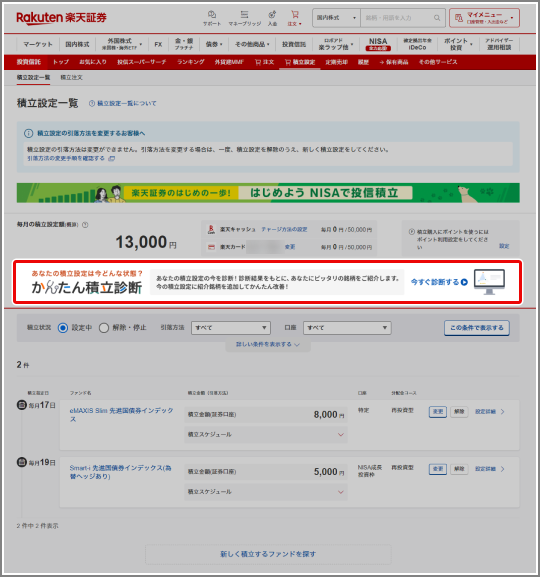
Task: Click the calendar icon for 毎月17日
Action: point(22,405)
